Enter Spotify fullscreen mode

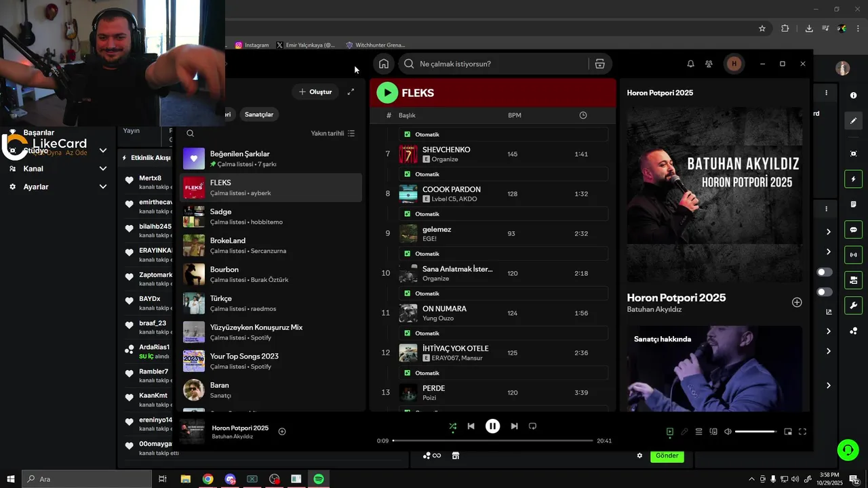click(x=802, y=432)
